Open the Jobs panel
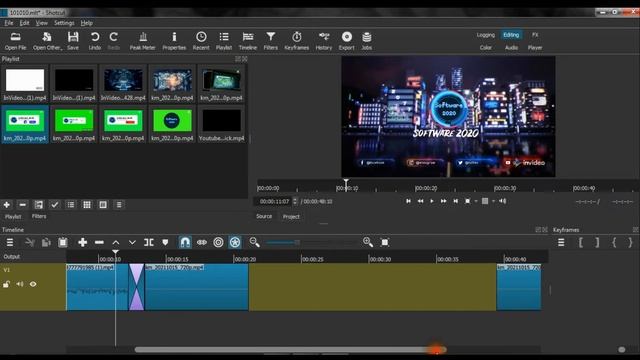640x360 pixels. click(x=367, y=41)
